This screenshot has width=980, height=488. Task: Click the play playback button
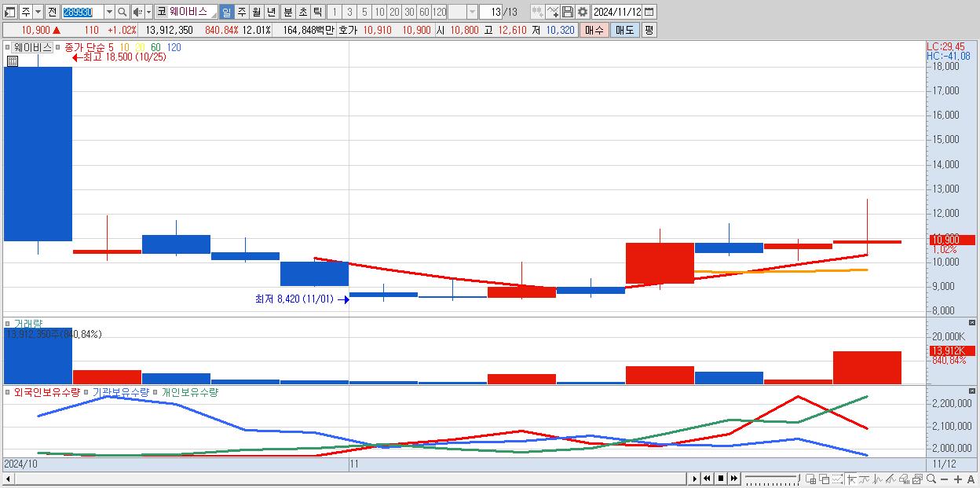click(x=694, y=479)
